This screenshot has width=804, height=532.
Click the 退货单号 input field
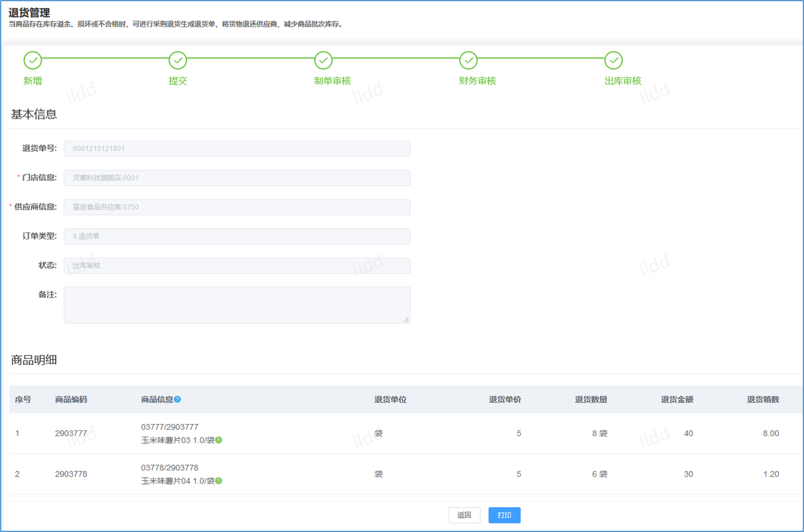(237, 148)
